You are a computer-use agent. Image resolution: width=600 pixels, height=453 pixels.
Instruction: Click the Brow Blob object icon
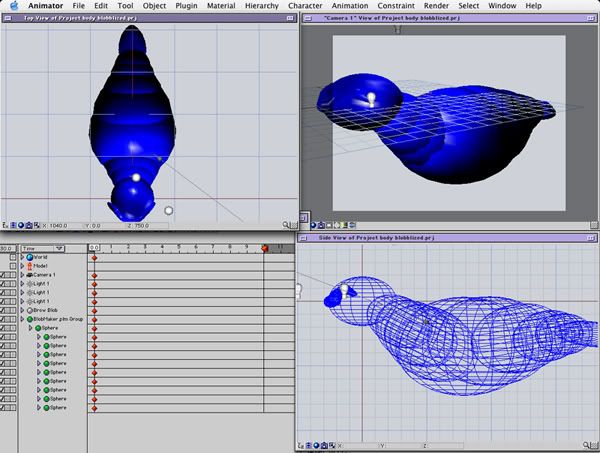27,310
